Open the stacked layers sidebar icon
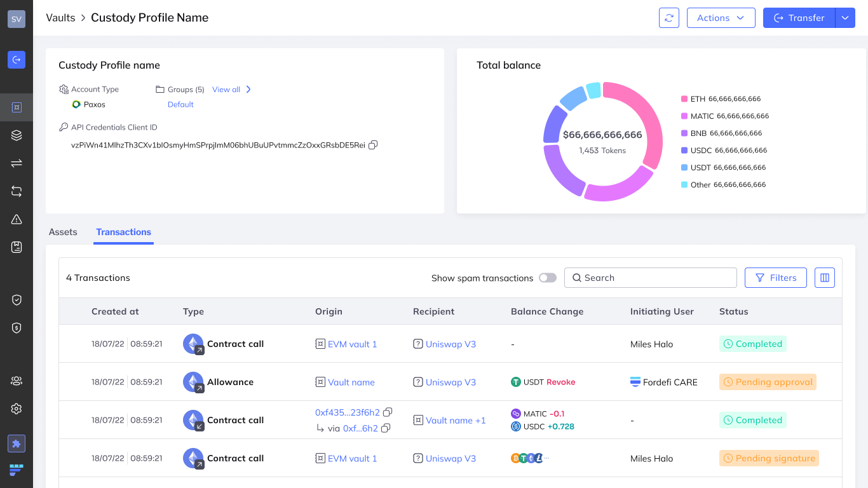The height and width of the screenshot is (488, 868). point(17,135)
